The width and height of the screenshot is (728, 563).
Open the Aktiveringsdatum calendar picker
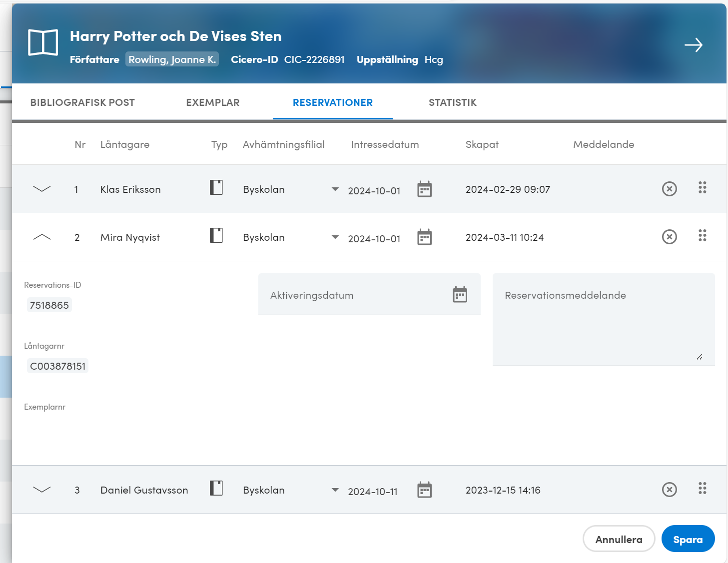[x=460, y=295]
